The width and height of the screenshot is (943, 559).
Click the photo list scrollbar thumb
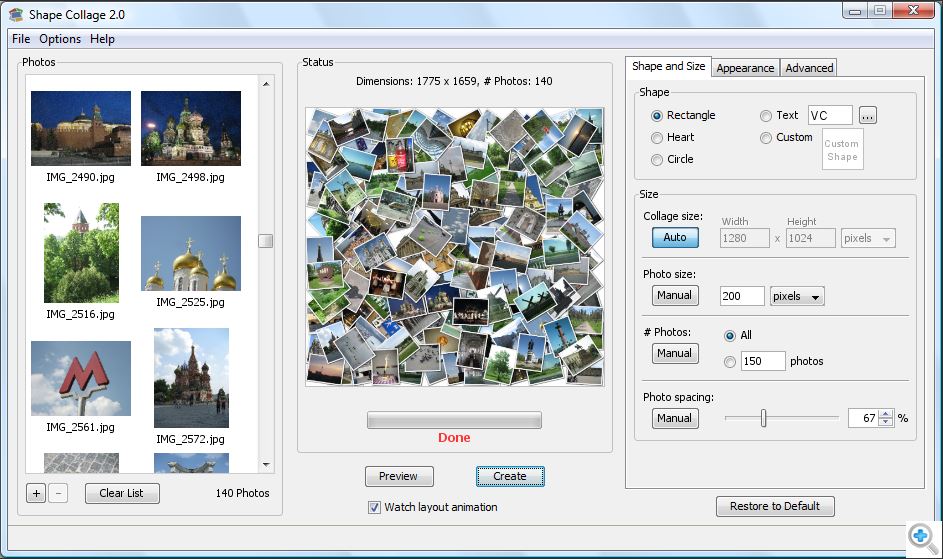tap(265, 241)
